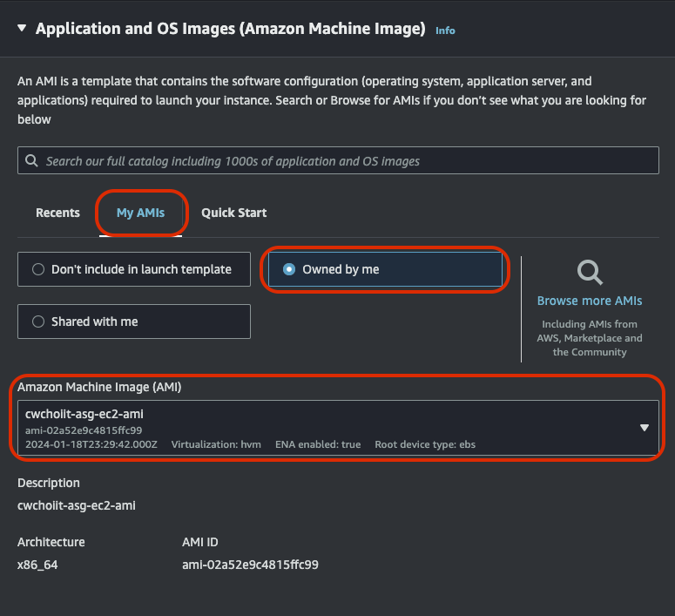Click the Including AMIs from AWS text
This screenshot has height=616, width=675.
pos(590,338)
